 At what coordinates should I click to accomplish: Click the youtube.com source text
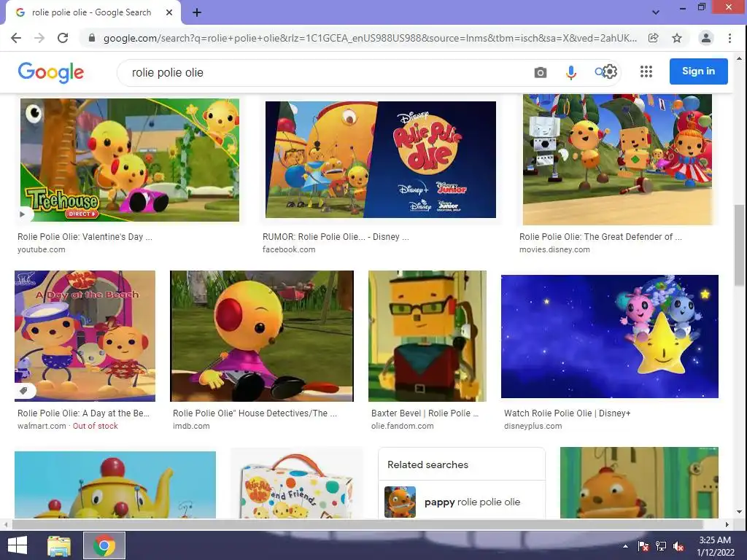point(42,249)
